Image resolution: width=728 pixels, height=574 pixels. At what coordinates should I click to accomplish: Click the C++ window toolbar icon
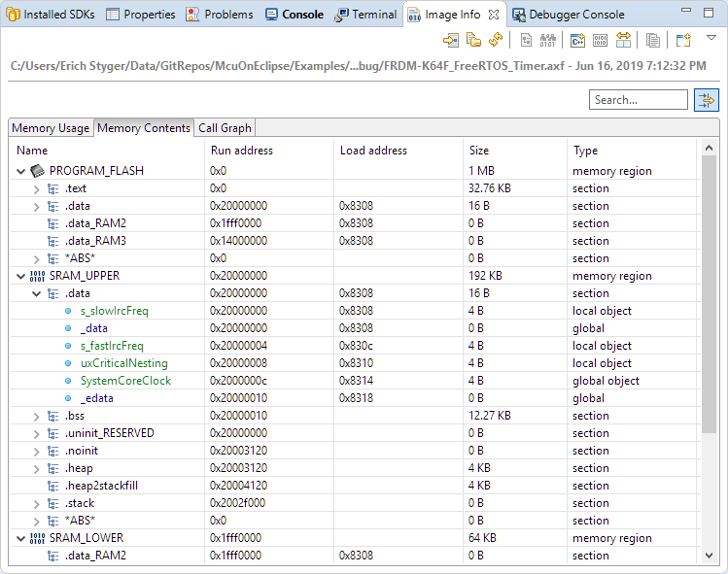click(577, 41)
